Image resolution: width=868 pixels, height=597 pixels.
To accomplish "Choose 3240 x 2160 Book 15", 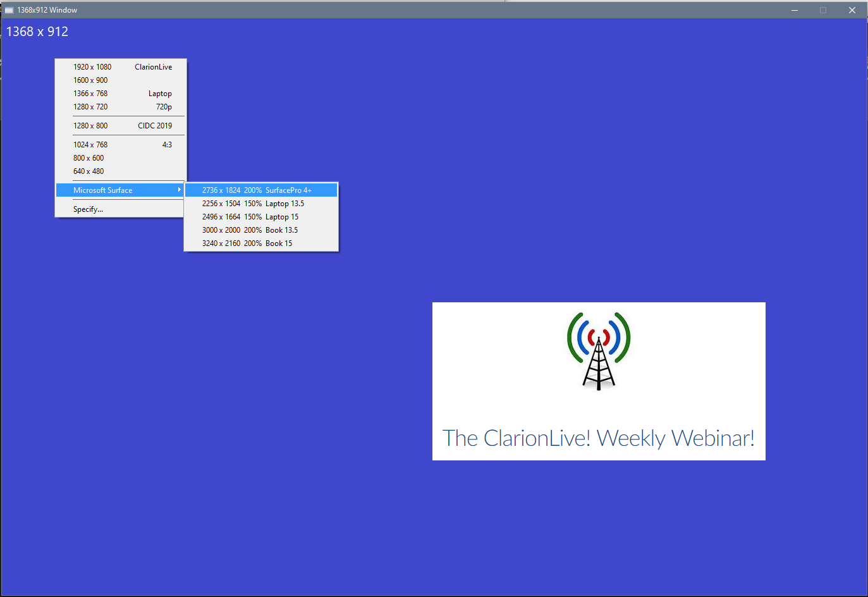I will [x=260, y=243].
